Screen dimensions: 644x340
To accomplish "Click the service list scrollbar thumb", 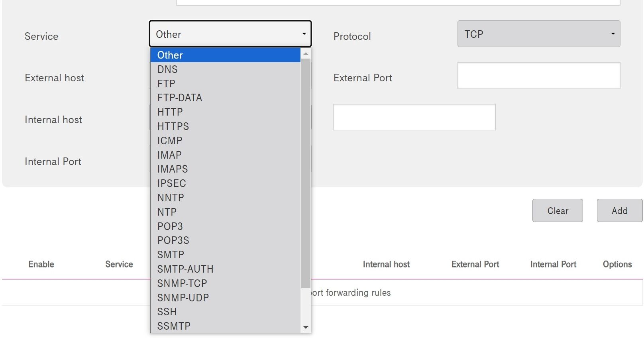I will tap(306, 171).
